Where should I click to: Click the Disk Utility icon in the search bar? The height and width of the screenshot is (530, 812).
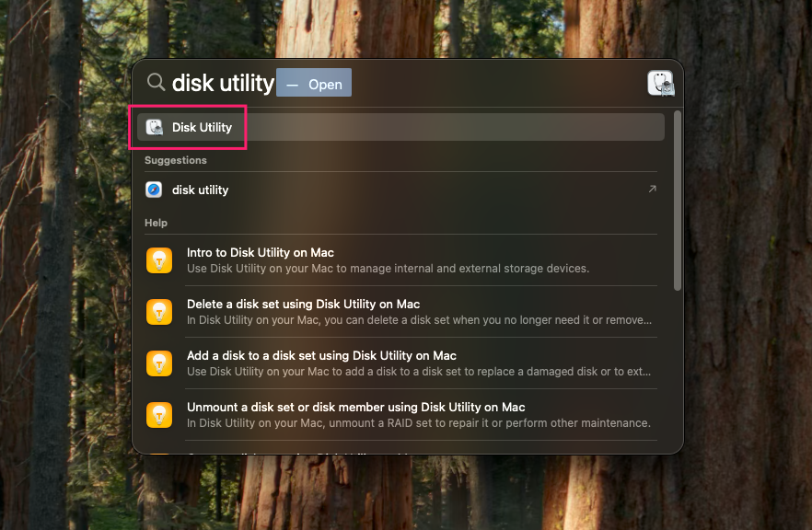click(660, 84)
